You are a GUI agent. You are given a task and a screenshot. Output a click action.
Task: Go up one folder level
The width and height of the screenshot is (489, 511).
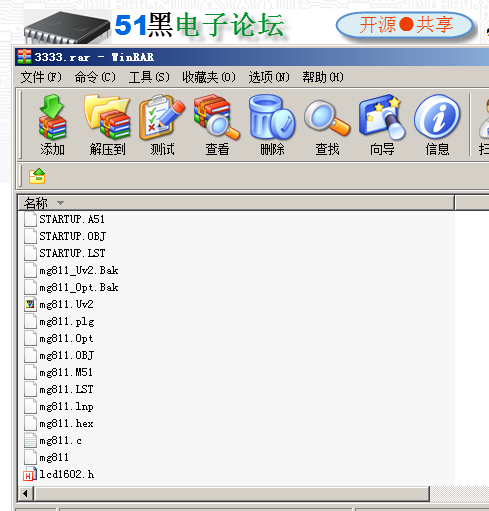click(x=37, y=176)
